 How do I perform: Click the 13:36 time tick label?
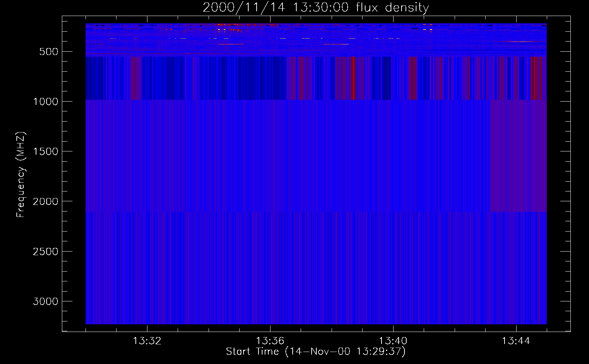pyautogui.click(x=270, y=341)
